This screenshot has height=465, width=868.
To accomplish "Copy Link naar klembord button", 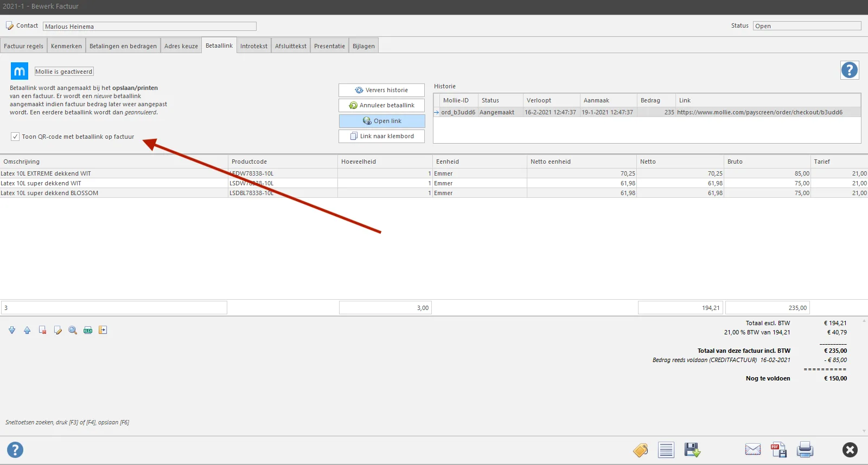I will point(381,136).
